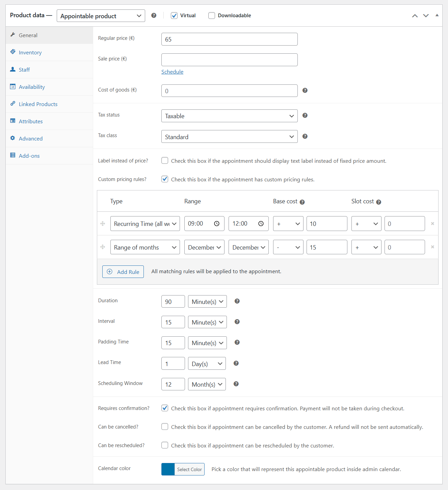Check the Can be cancelled option
The height and width of the screenshot is (490, 448).
pyautogui.click(x=165, y=427)
